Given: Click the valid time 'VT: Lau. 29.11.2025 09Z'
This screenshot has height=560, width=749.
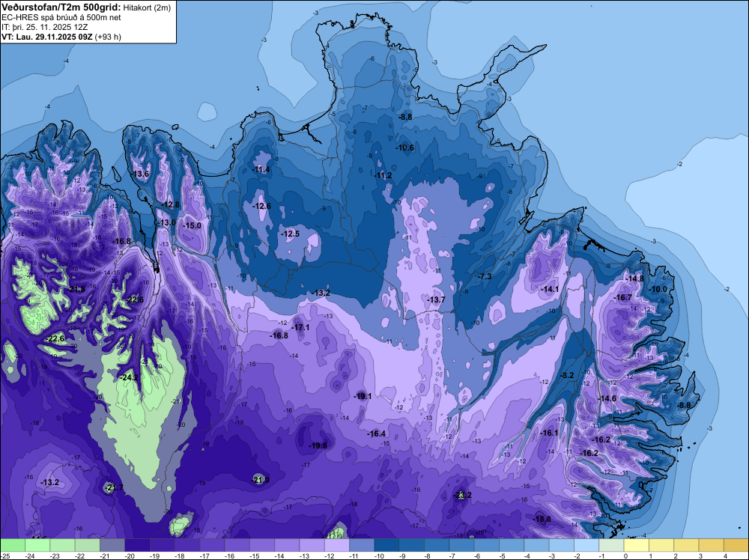Looking at the screenshot, I should click(x=48, y=37).
